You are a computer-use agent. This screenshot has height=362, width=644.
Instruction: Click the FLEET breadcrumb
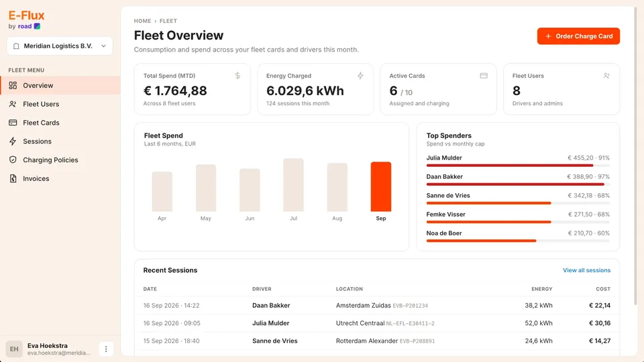pyautogui.click(x=168, y=21)
